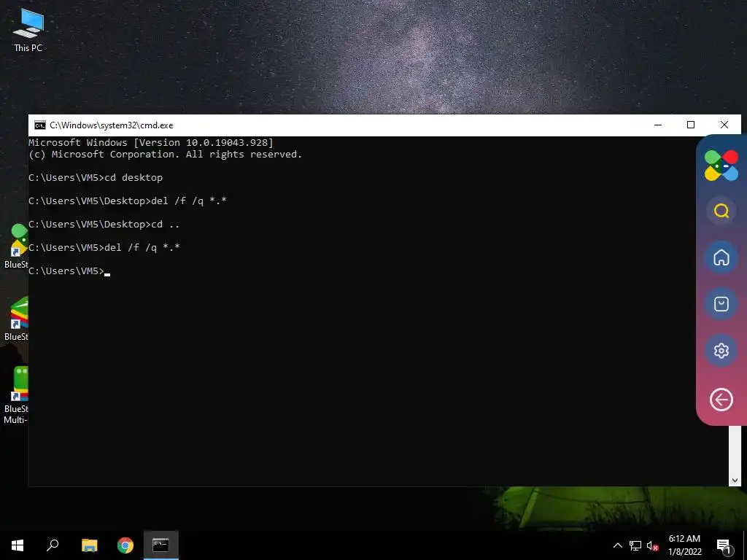Click the Desktop 'del /f /q *.*' line

click(x=128, y=201)
